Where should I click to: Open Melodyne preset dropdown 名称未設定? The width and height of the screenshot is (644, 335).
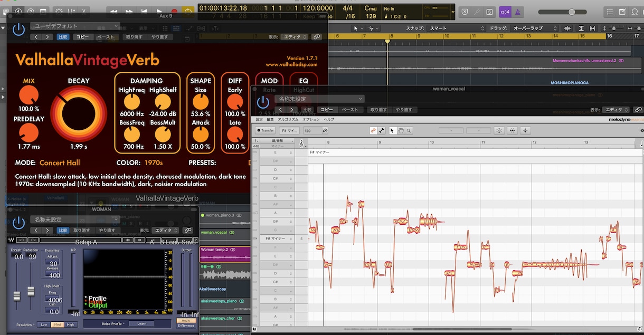(x=320, y=99)
